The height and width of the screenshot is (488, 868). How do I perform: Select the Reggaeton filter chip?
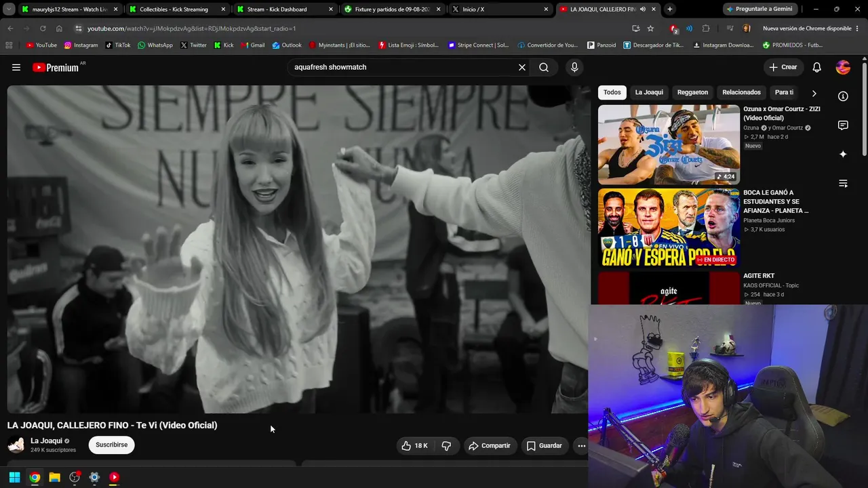coord(692,92)
